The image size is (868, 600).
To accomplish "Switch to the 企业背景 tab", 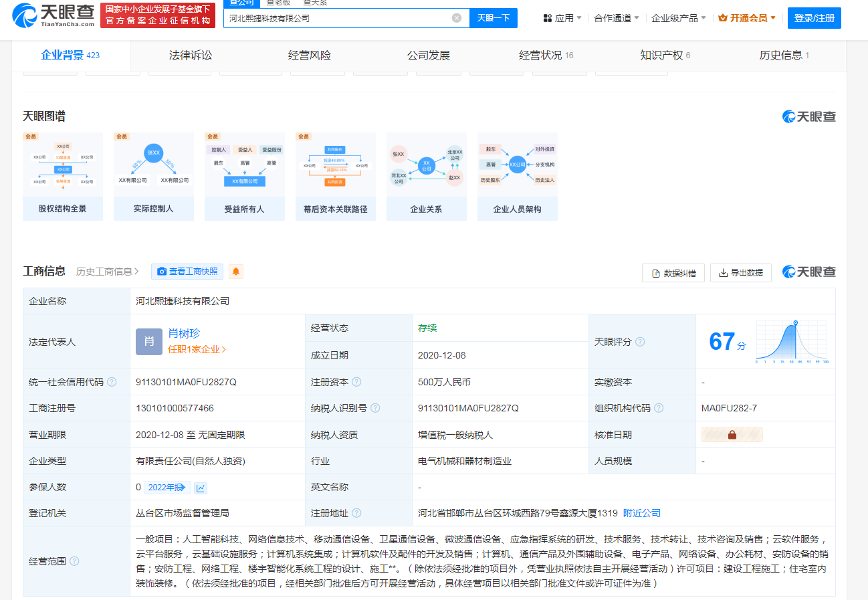I will pyautogui.click(x=70, y=55).
